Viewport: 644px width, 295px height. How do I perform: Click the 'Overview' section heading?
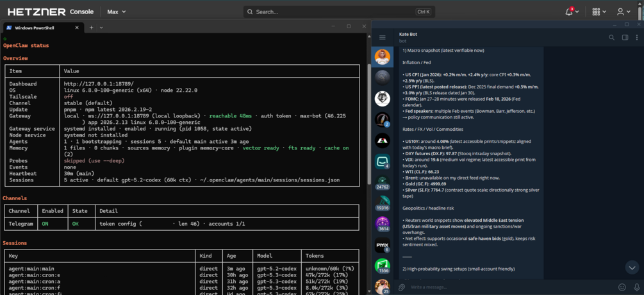point(15,58)
